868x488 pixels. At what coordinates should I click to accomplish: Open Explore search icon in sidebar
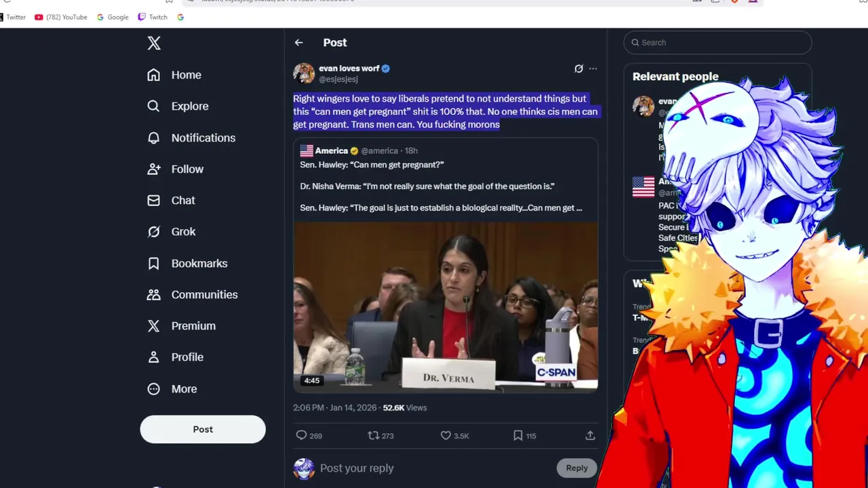(154, 106)
